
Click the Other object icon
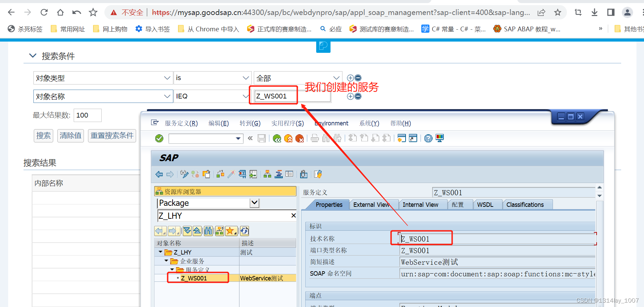[x=206, y=174]
